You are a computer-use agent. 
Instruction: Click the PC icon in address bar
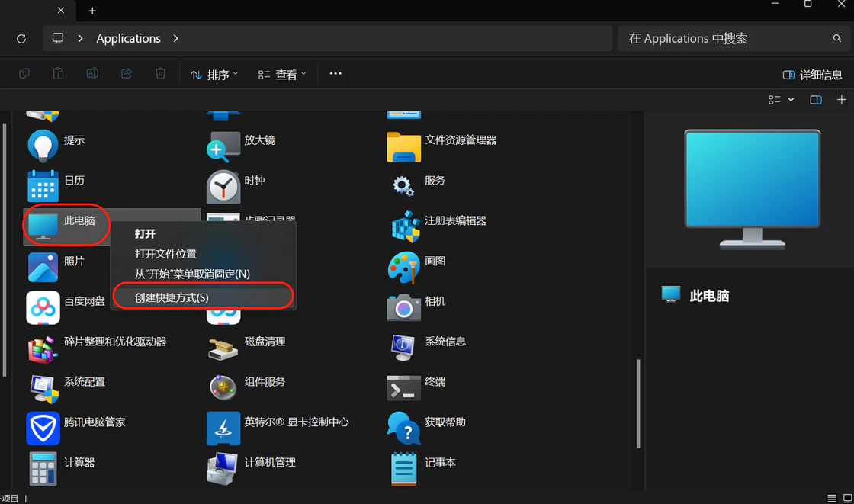pyautogui.click(x=58, y=39)
